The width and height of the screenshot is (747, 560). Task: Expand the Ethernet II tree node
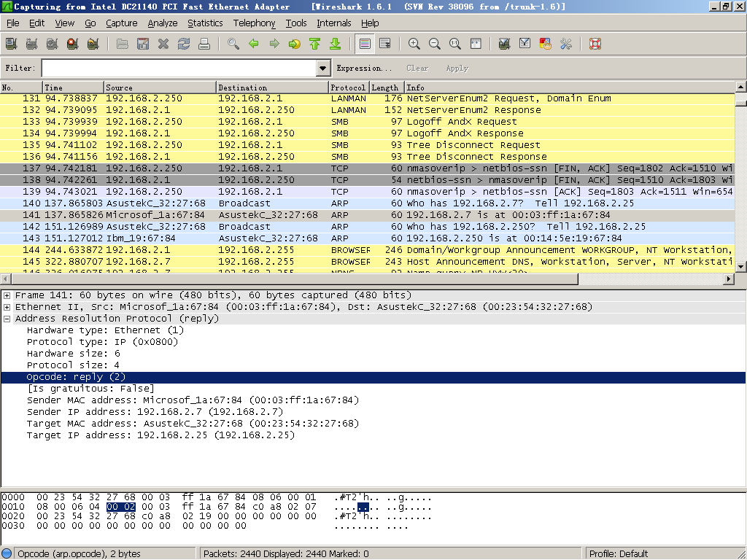(7, 307)
